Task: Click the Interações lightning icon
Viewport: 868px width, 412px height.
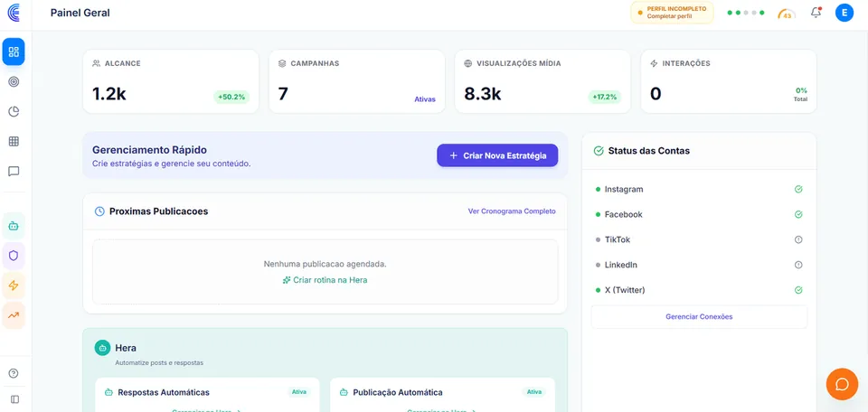Action: (x=654, y=63)
